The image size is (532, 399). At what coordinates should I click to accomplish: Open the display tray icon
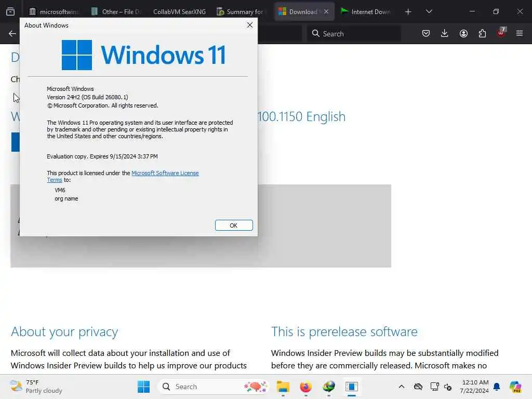pyautogui.click(x=434, y=387)
